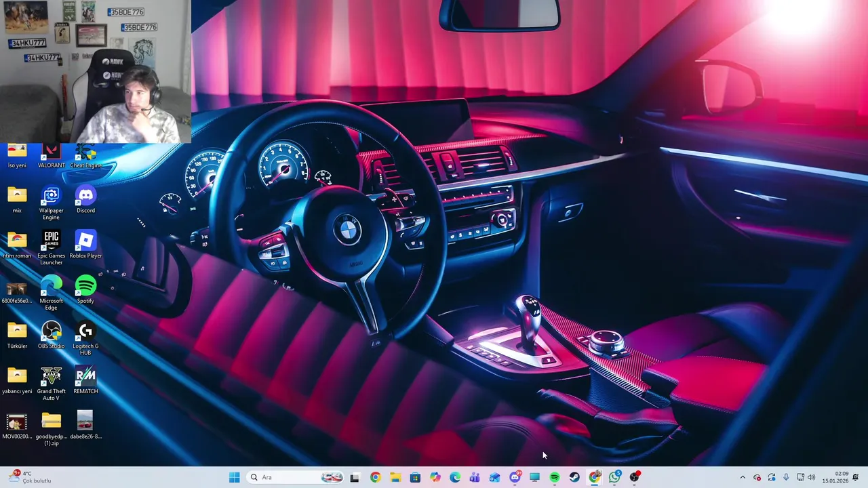Click the sync update tray icon
Screen dimensions: 868x488
tap(772, 477)
